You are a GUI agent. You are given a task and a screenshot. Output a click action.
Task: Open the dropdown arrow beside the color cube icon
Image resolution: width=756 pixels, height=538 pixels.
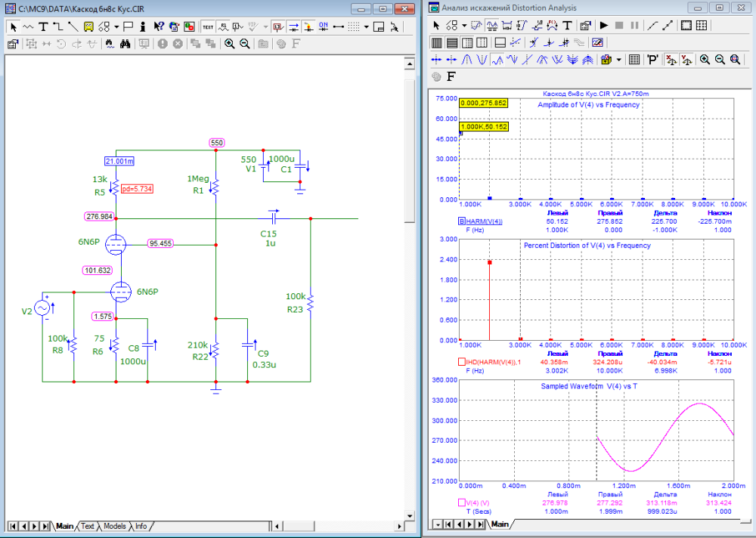[x=619, y=60]
